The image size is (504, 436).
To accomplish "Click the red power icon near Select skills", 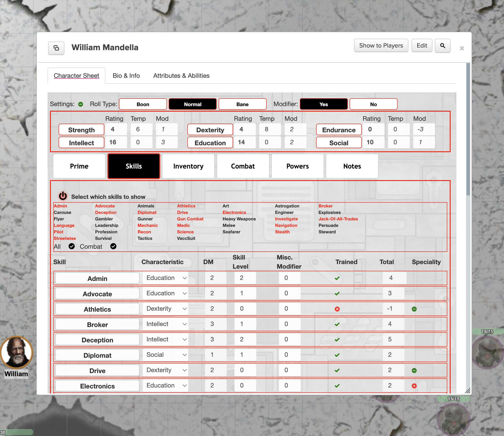I will (63, 196).
